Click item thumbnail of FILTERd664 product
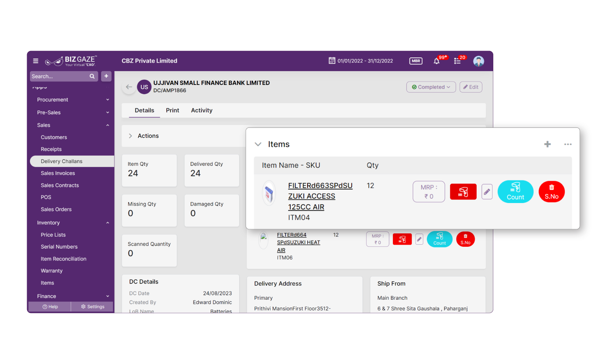 coord(263,240)
